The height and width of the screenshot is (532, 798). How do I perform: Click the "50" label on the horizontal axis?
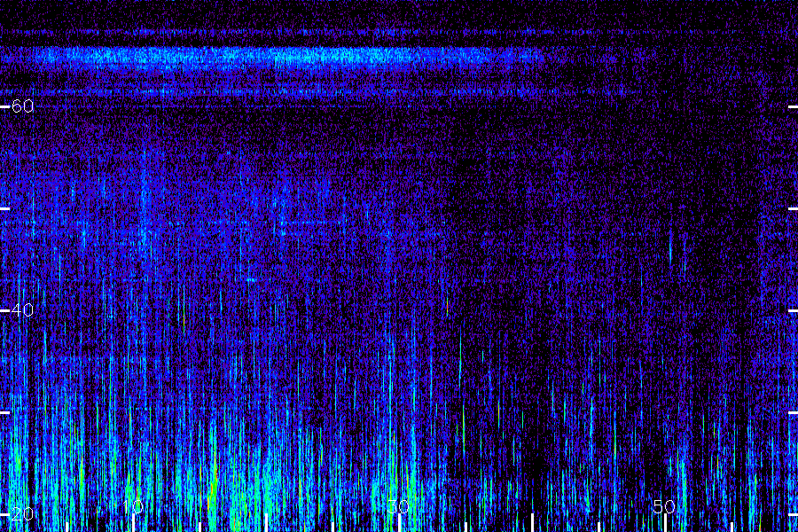click(664, 506)
